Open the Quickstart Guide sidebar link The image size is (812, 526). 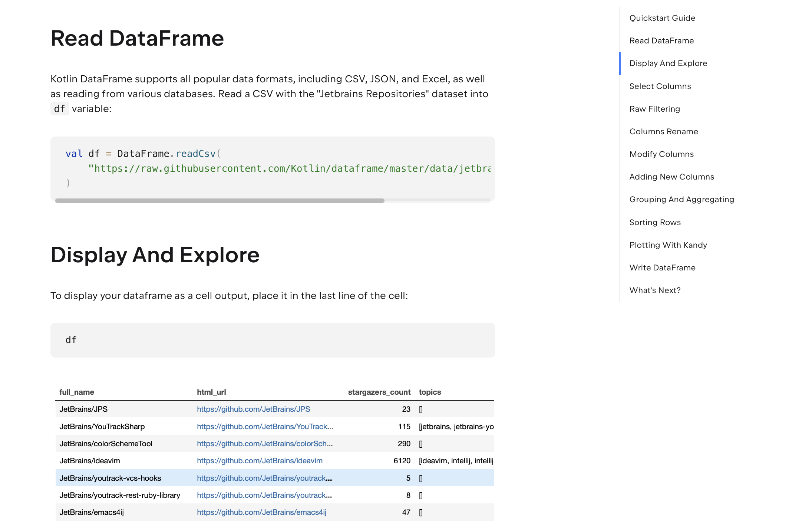tap(662, 18)
